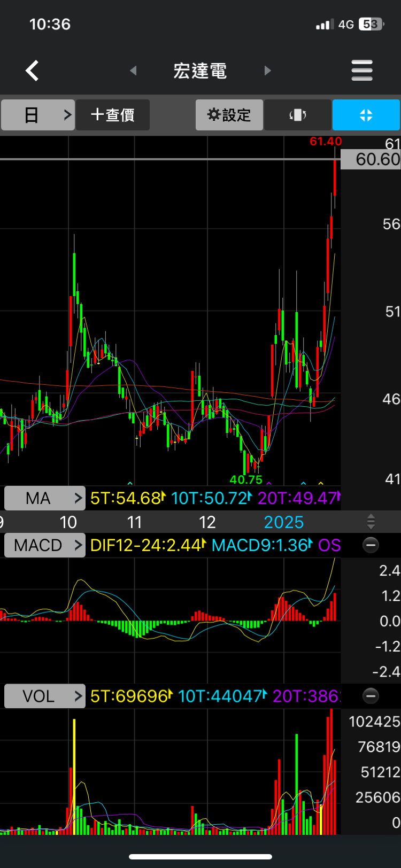The image size is (401, 868).
Task: Go to previous stock with left triangle
Action: coord(134,71)
